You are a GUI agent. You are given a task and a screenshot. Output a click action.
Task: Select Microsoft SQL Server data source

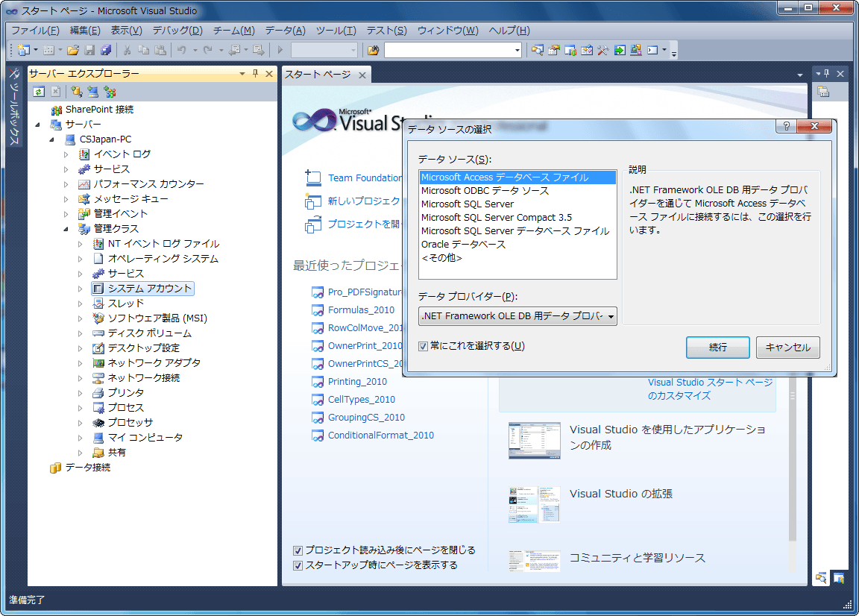point(517,204)
